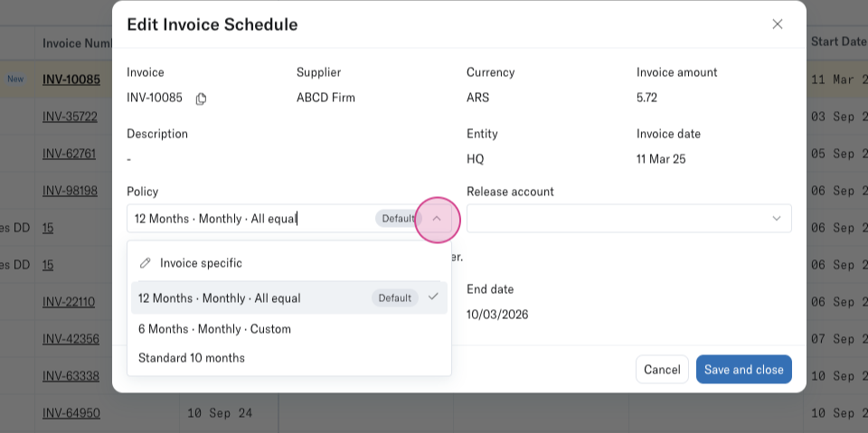Open invoice link INV-22110
The width and height of the screenshot is (868, 433).
point(69,302)
